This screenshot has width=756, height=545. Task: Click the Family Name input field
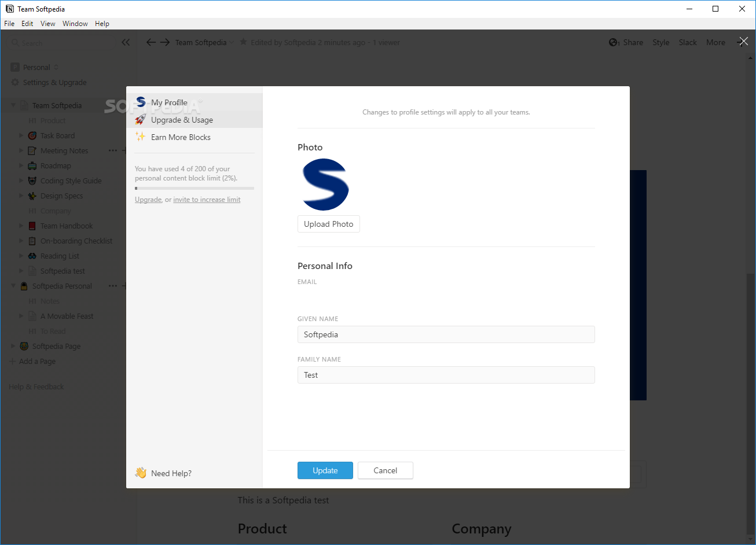tap(446, 375)
